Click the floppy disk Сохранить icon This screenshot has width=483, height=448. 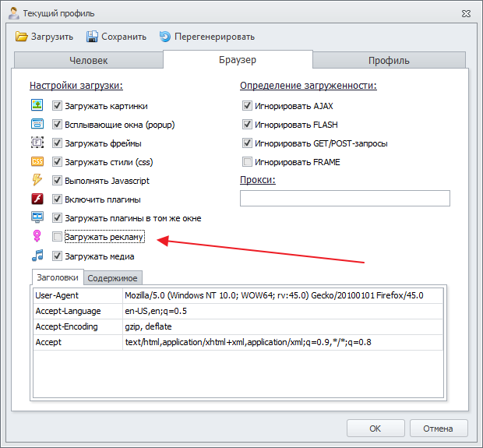tap(92, 37)
